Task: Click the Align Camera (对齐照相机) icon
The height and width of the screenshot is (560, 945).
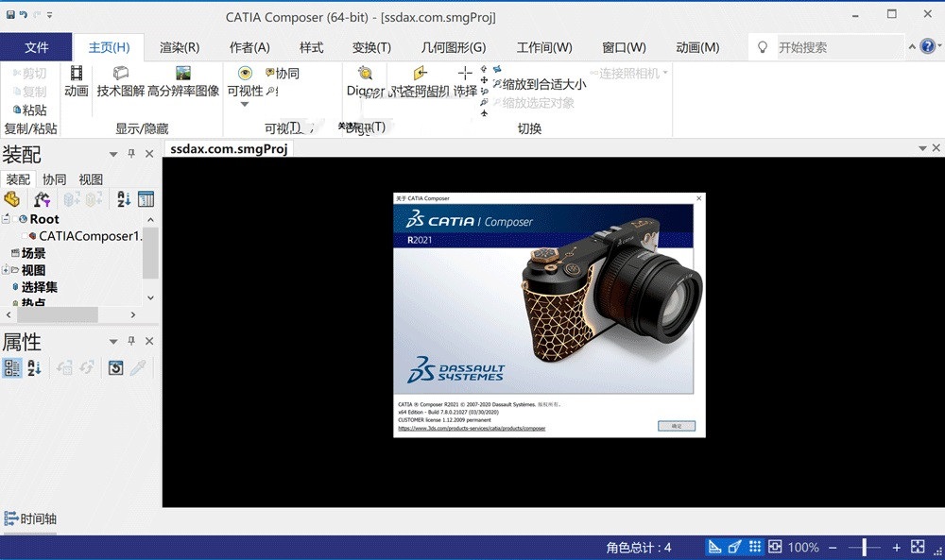Action: [421, 74]
